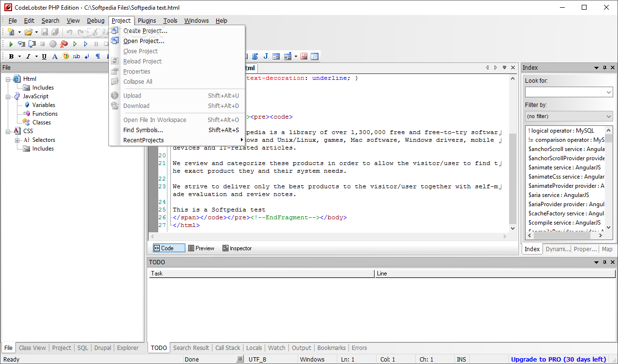Screen dimensions: 618x364
Task: Switch to the Search Result tab
Action: [191, 348]
